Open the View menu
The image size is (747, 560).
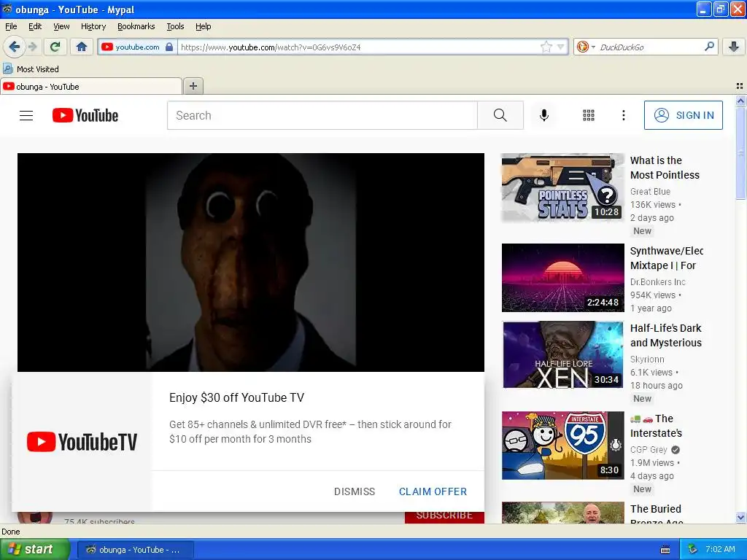coord(61,27)
